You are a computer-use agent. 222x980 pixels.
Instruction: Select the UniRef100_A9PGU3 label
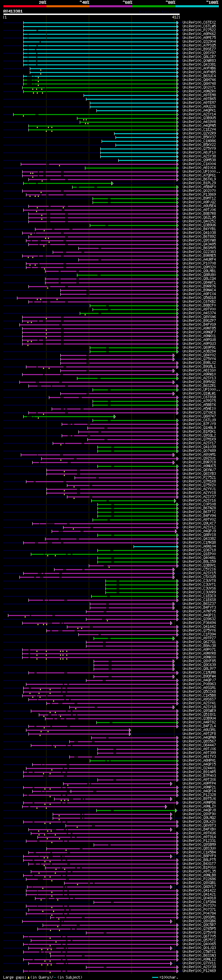click(x=199, y=343)
